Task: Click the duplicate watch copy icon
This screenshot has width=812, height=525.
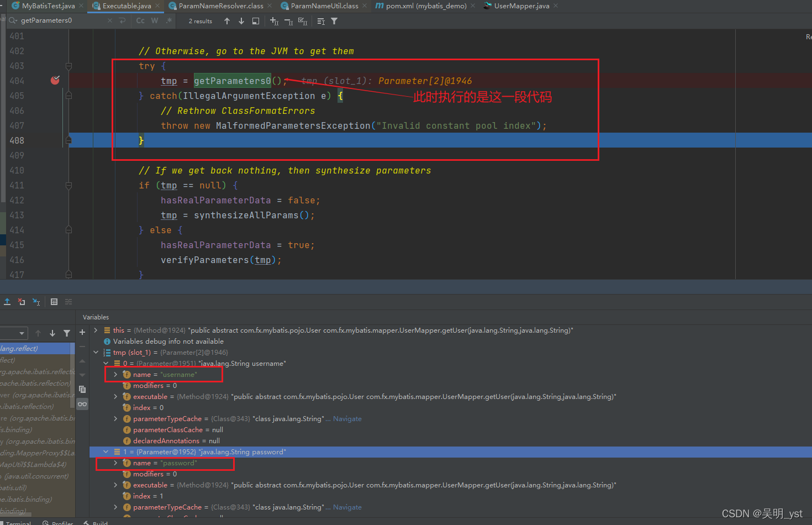Action: pyautogui.click(x=82, y=390)
